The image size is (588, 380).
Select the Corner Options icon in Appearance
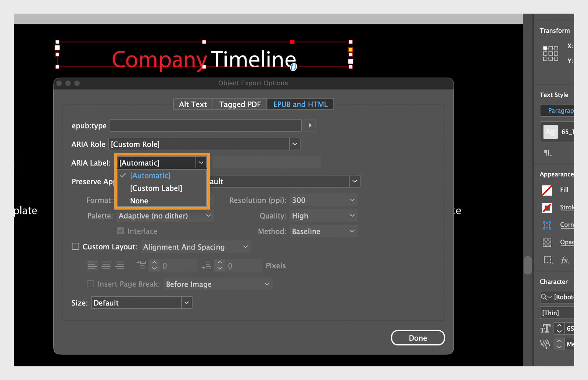[x=547, y=225]
